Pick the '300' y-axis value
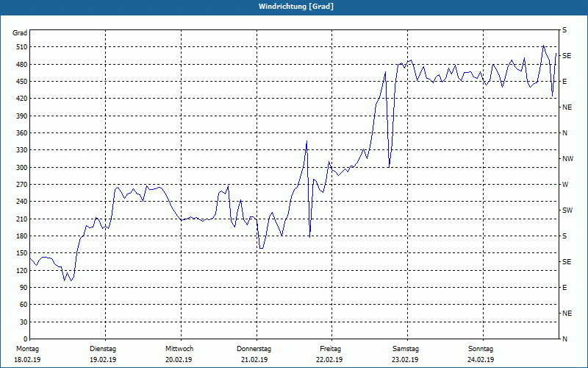Viewport: 588px width, 368px height. 22,167
